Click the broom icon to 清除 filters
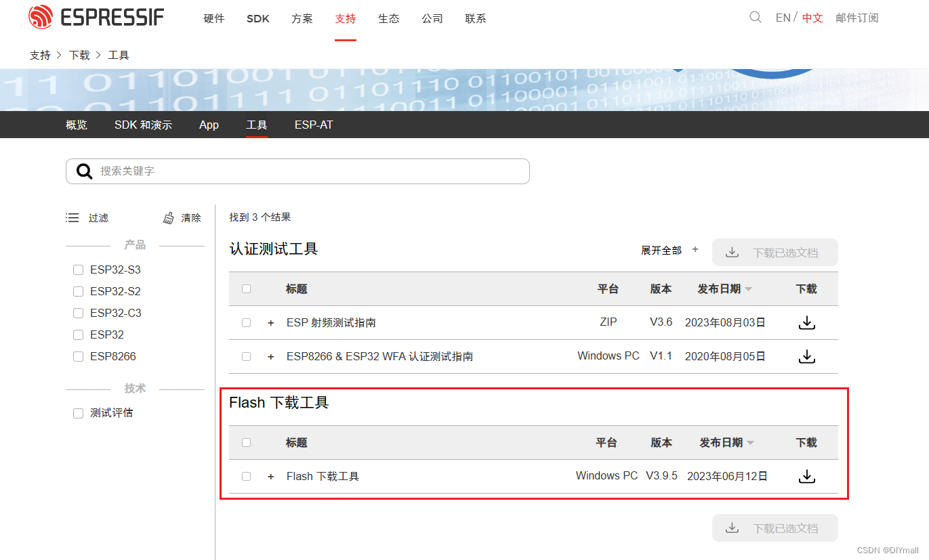The width and height of the screenshot is (929, 560). point(168,217)
